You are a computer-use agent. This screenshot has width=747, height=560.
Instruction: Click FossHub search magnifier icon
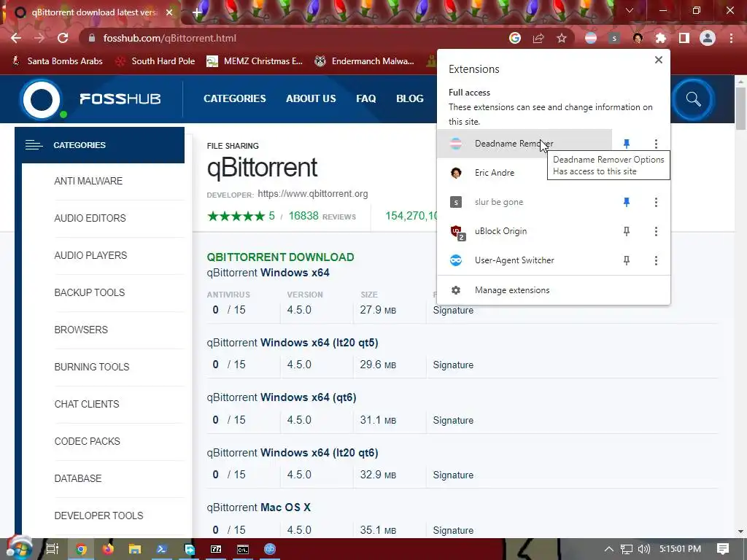coord(693,99)
